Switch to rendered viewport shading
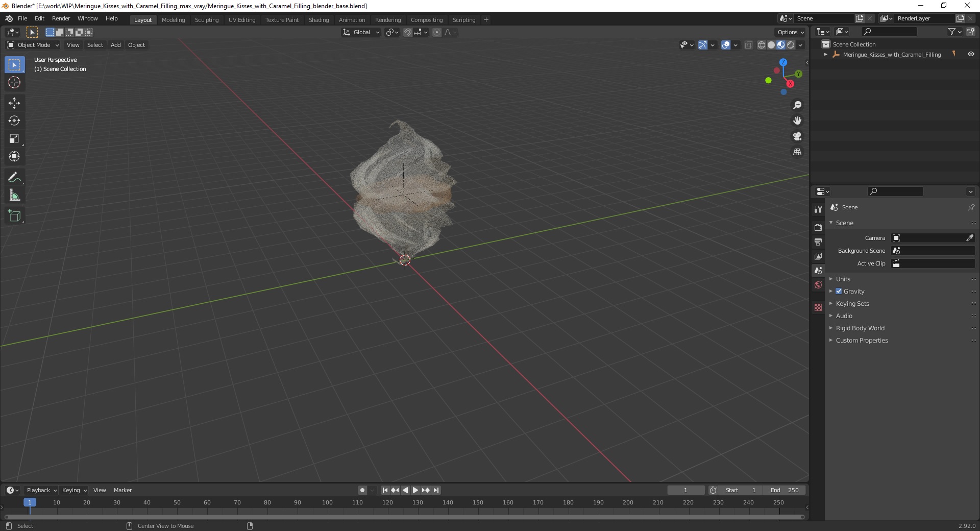This screenshot has height=531, width=980. [791, 45]
